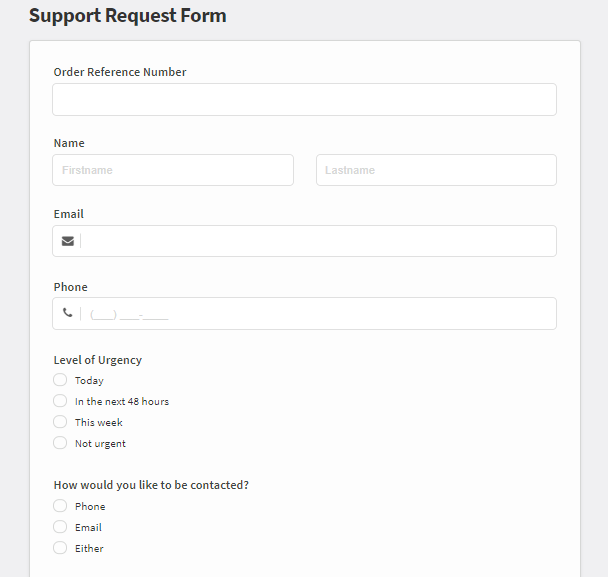Image resolution: width=608 pixels, height=577 pixels.
Task: Select the Today urgency option
Action: pyautogui.click(x=60, y=380)
